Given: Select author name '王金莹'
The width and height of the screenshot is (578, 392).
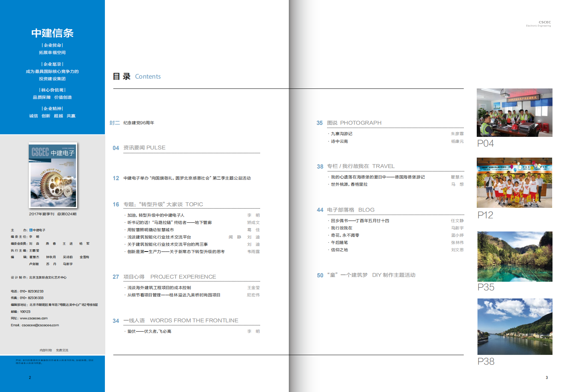Looking at the screenshot, I should click(x=253, y=288).
